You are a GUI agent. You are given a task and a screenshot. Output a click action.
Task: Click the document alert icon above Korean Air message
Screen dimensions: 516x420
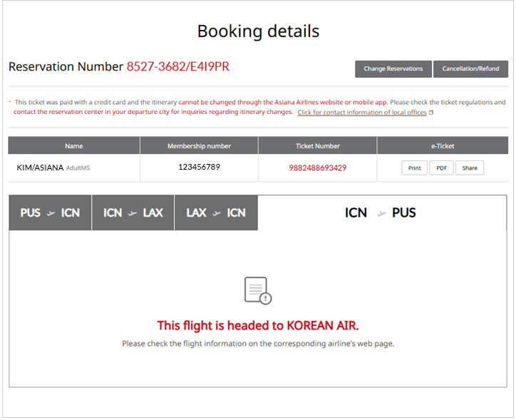pyautogui.click(x=258, y=291)
